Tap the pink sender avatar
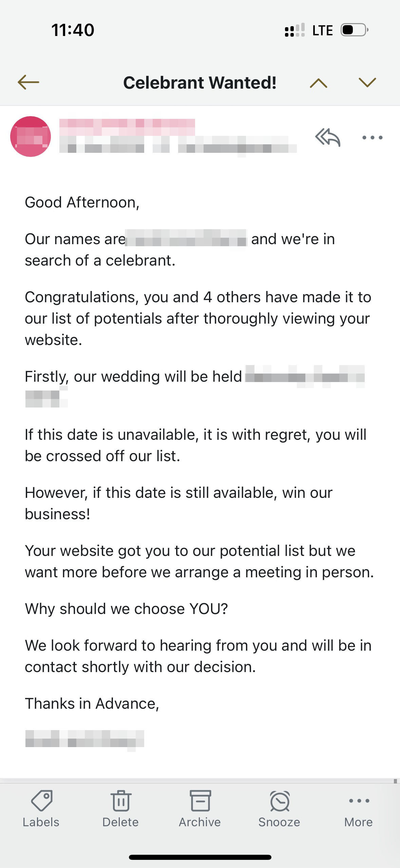The image size is (400, 868). tap(31, 137)
